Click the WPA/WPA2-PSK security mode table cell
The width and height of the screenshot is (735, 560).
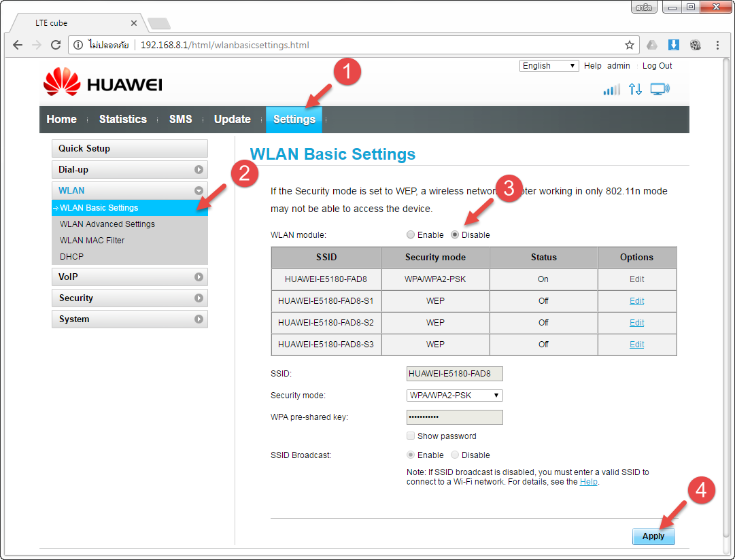(x=435, y=279)
